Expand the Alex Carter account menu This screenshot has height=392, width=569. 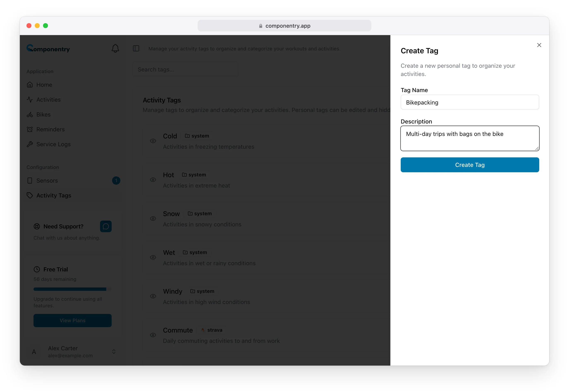click(x=114, y=352)
